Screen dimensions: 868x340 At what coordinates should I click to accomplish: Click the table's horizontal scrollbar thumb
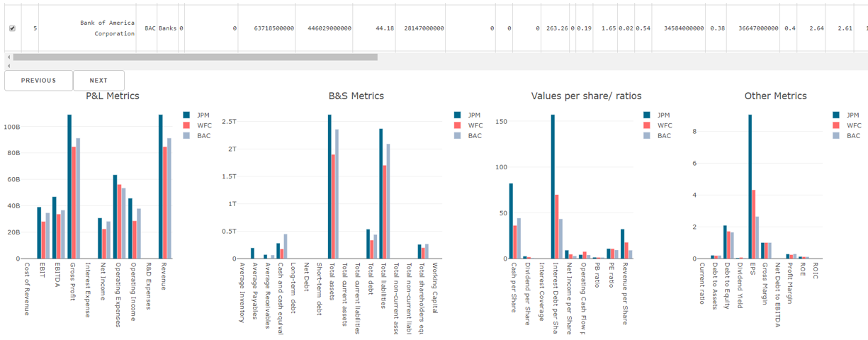tap(195, 57)
